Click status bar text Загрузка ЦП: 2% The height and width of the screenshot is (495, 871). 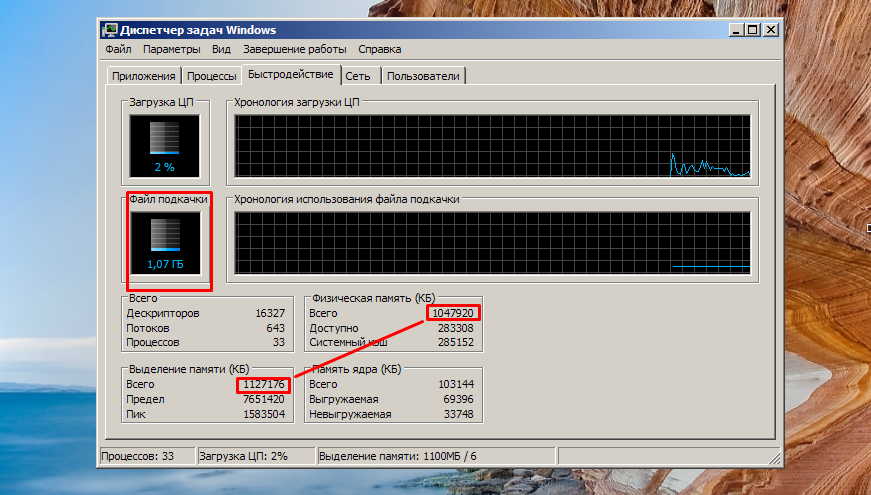[243, 457]
